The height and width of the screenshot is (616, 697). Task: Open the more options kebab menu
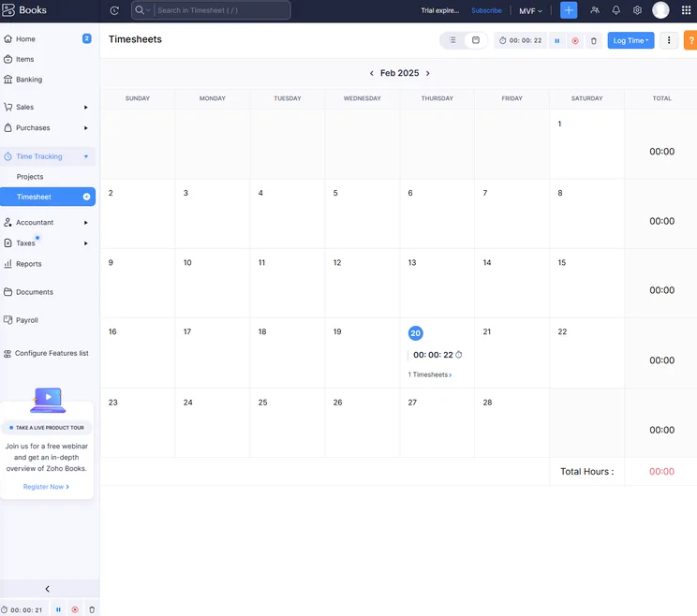(669, 40)
